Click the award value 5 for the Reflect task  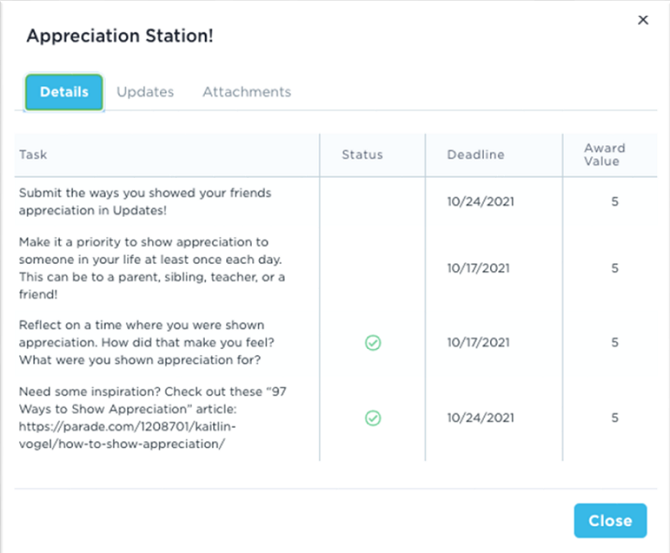(615, 343)
